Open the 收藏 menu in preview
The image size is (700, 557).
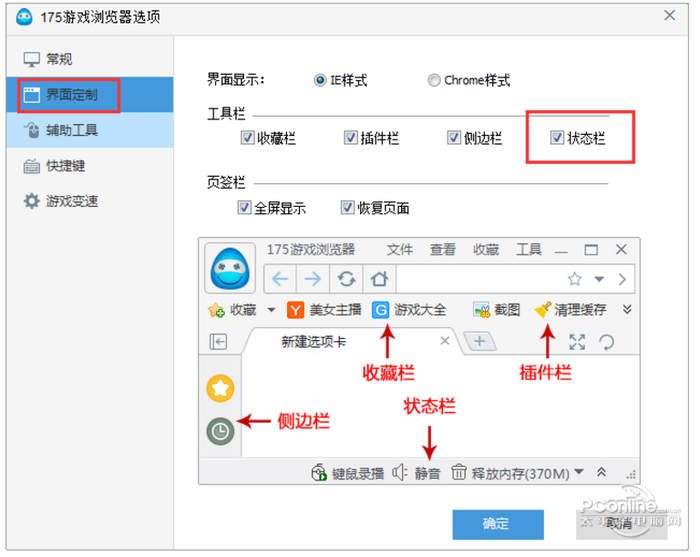pos(486,249)
